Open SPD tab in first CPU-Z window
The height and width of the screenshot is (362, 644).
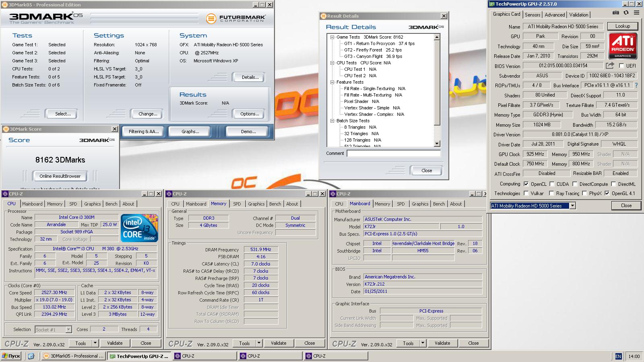[73, 204]
